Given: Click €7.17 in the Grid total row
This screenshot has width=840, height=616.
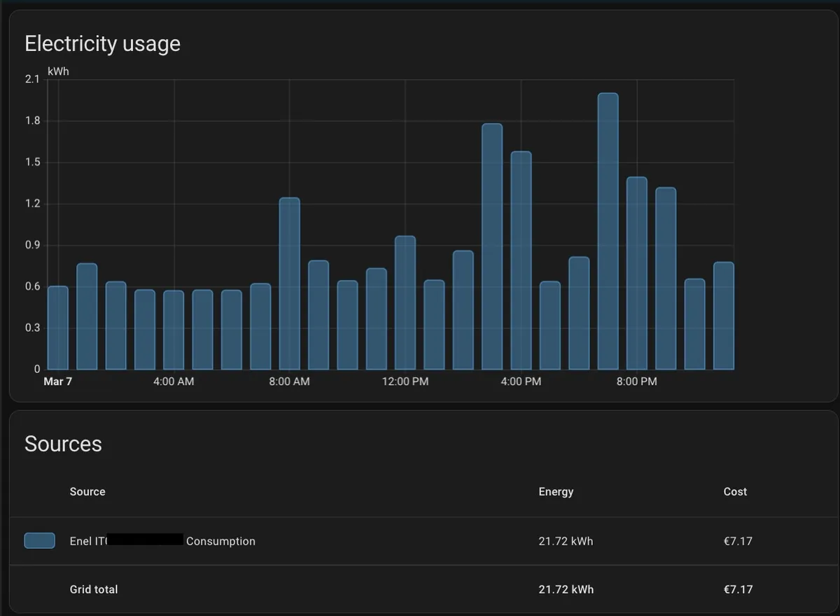Looking at the screenshot, I should pos(738,589).
